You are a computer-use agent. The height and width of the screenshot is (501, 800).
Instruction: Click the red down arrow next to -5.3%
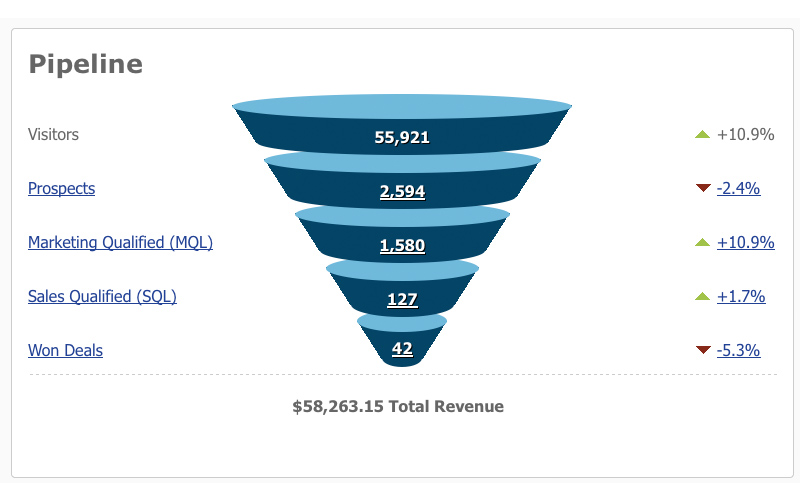tap(702, 350)
